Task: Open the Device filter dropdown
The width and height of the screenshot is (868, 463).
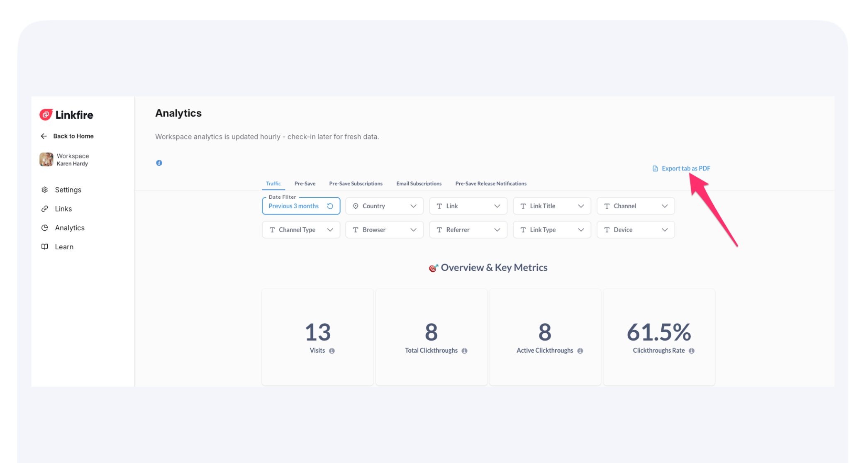Action: [635, 230]
